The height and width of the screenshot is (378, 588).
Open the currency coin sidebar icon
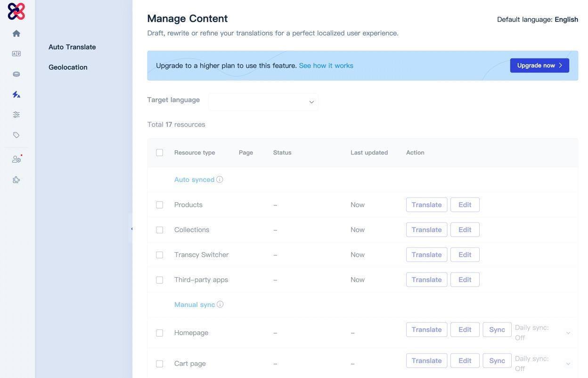(x=16, y=74)
